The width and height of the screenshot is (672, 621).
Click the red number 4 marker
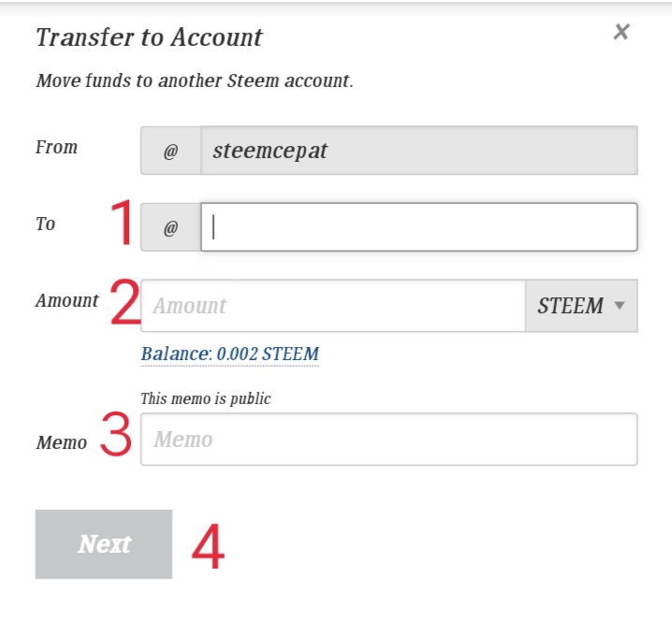208,547
